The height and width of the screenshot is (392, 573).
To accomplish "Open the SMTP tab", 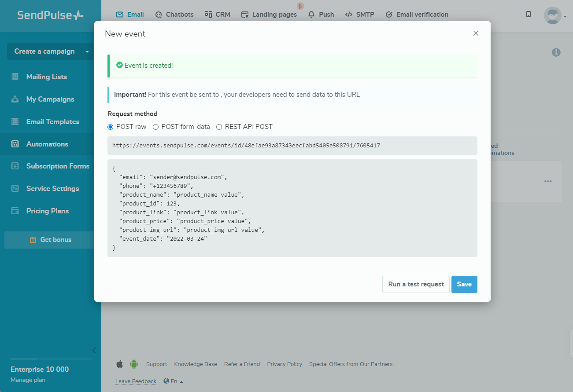I will [360, 15].
